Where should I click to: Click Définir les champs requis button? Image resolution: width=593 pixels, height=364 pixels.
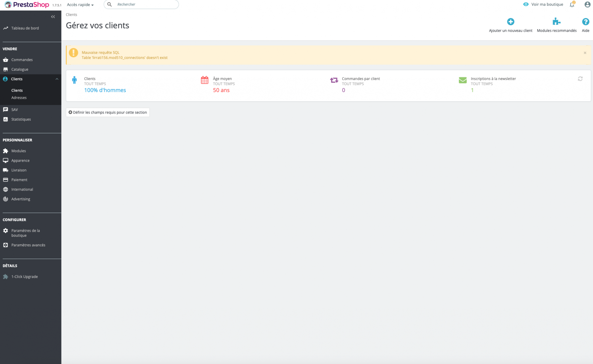point(107,112)
